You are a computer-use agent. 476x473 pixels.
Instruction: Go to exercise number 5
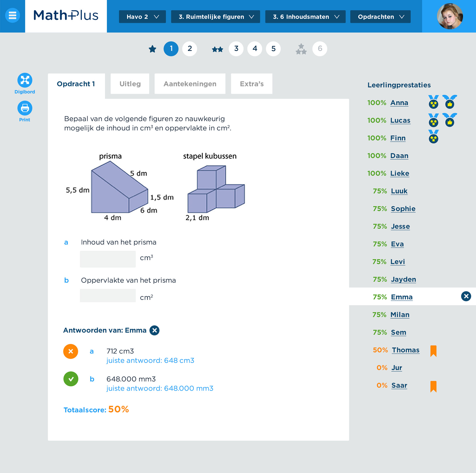273,49
